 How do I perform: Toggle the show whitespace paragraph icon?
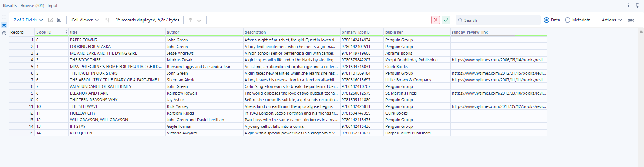click(108, 20)
